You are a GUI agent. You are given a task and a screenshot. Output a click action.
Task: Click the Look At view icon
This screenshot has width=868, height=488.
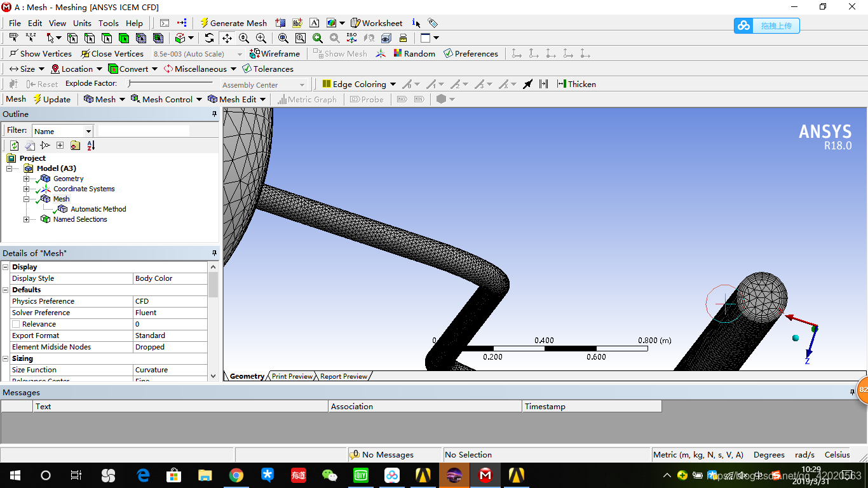(x=369, y=38)
